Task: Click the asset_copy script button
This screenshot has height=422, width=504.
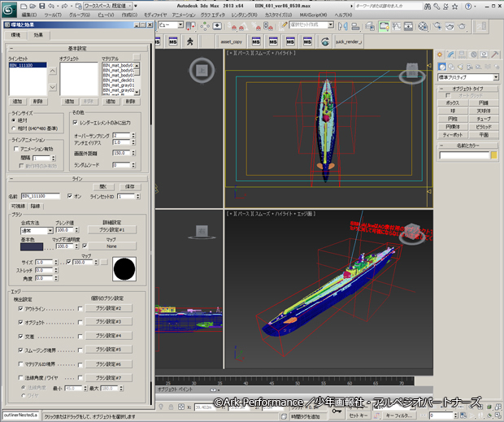Action: pos(231,41)
